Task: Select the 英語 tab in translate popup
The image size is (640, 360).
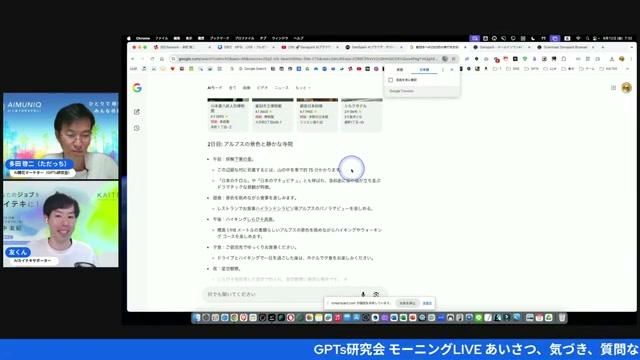Action: click(x=400, y=70)
